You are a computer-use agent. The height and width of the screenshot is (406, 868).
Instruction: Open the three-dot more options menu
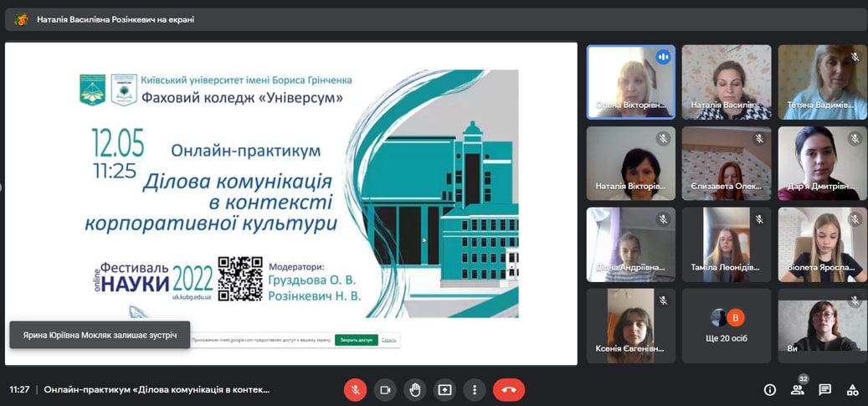click(x=475, y=390)
